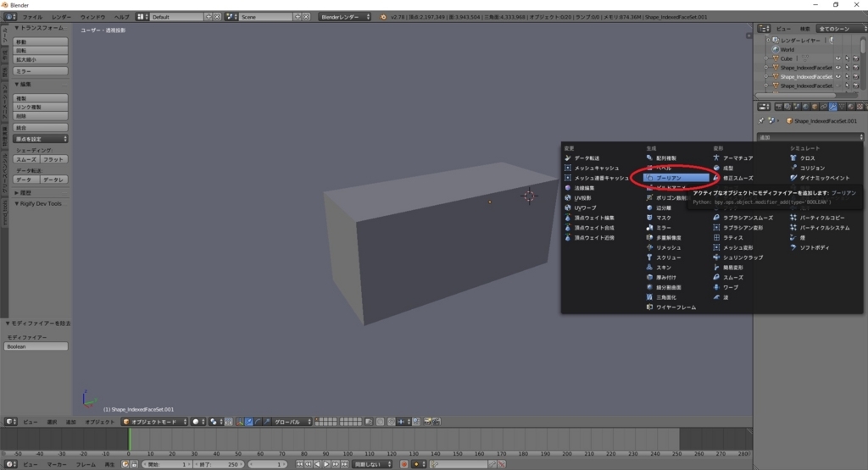This screenshot has width=868, height=470.
Task: Click the 三角面化 (Triangulate) modifier icon
Action: (649, 297)
